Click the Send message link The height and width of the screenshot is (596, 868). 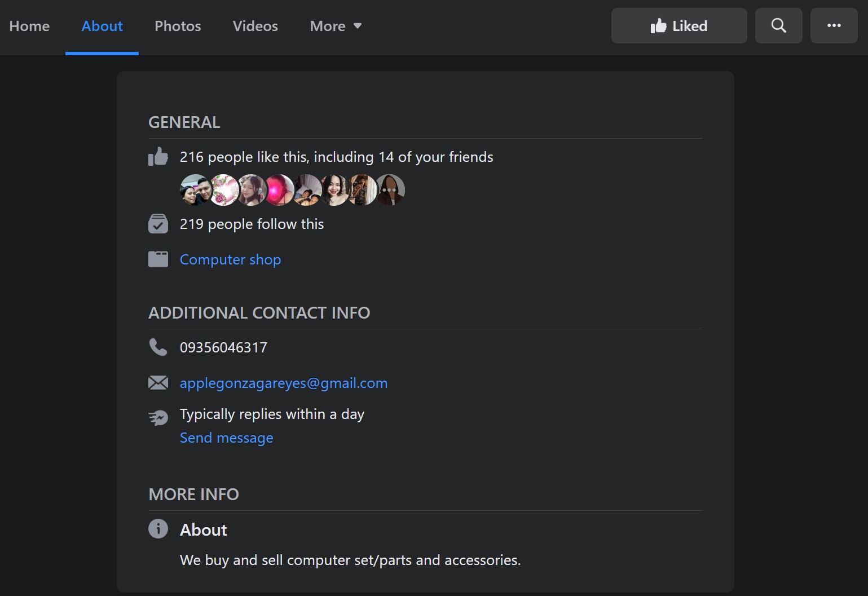point(226,438)
